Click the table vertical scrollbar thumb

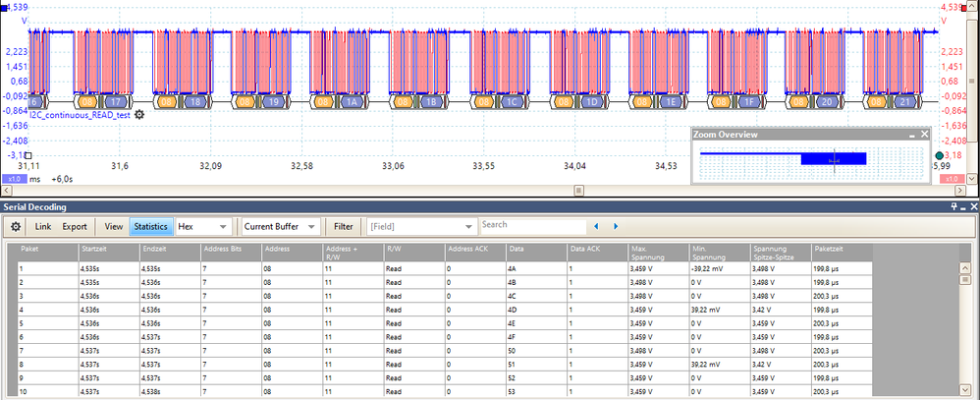point(964,279)
